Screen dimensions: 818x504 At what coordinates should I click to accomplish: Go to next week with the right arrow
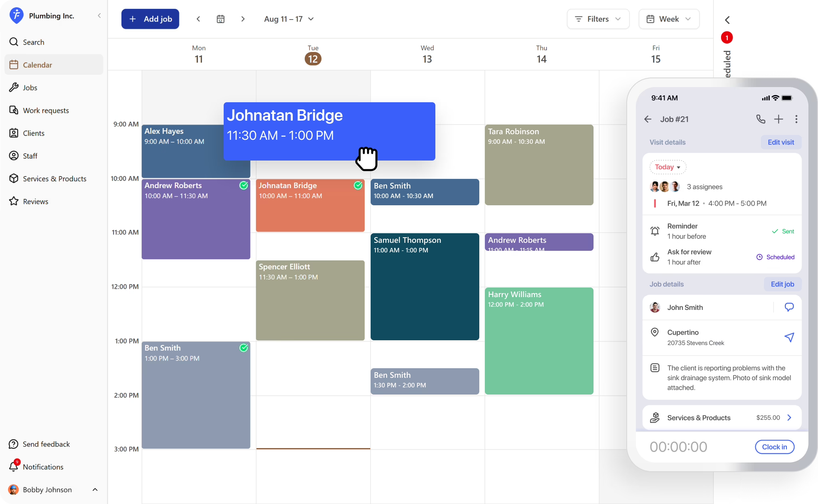(243, 19)
